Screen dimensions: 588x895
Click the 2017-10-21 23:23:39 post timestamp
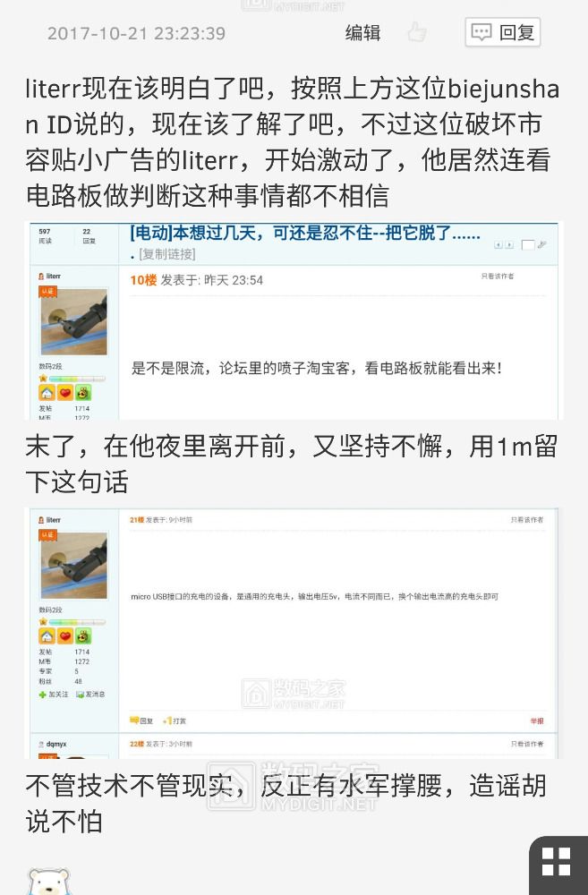click(x=136, y=33)
